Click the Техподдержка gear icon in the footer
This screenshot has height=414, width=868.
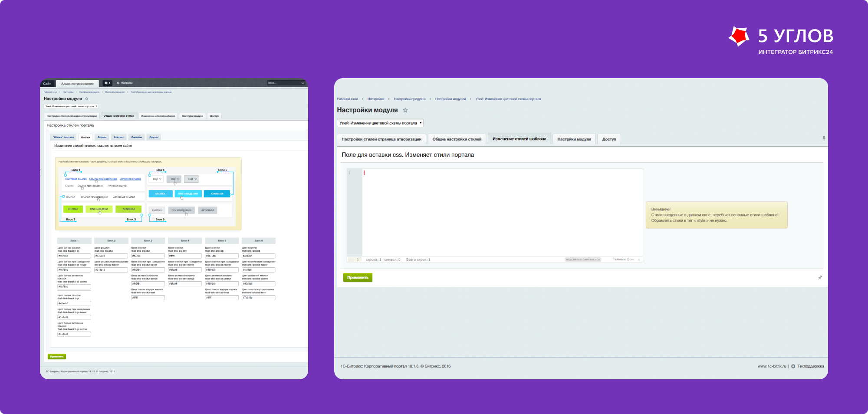point(793,366)
